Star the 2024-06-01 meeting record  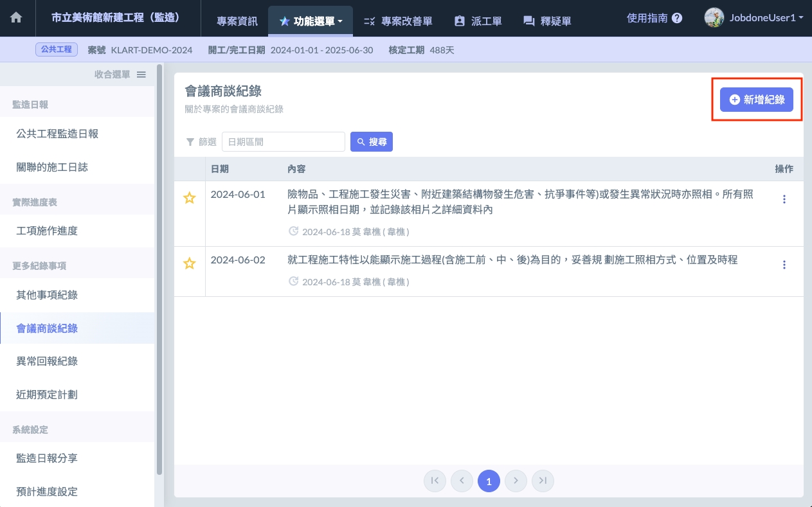pyautogui.click(x=190, y=199)
